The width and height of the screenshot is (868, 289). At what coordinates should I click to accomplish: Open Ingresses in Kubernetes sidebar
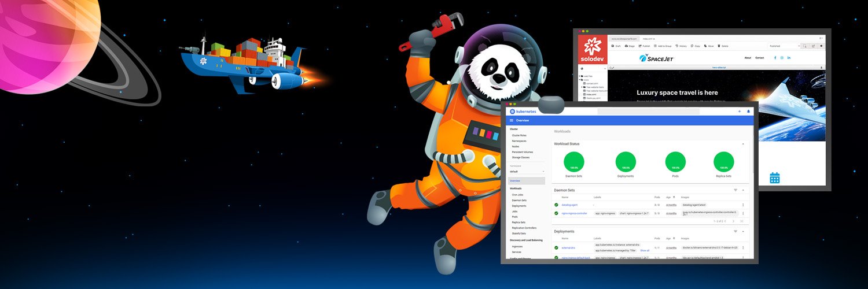pyautogui.click(x=517, y=246)
